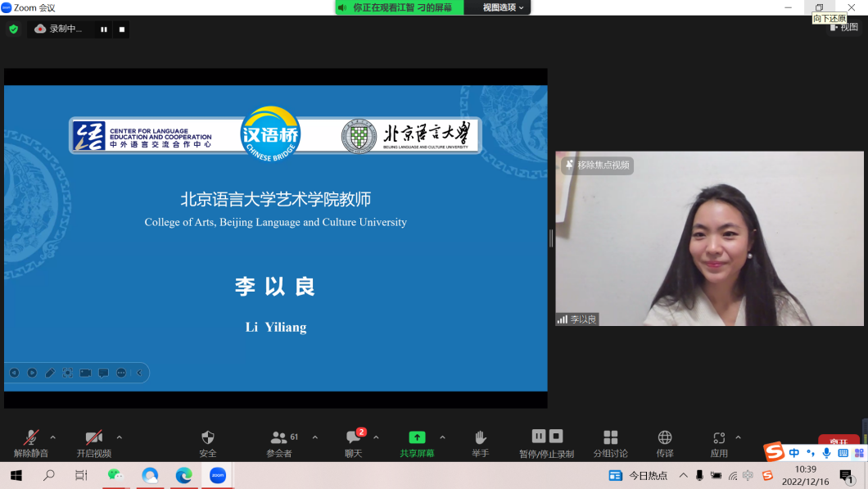Expand video options arrow beside 开启视频
The height and width of the screenshot is (489, 868).
tap(120, 437)
